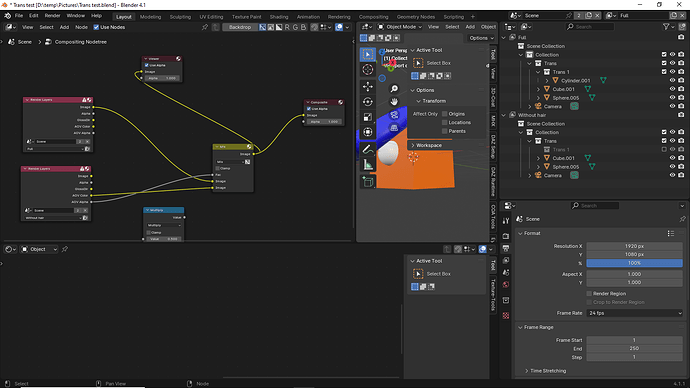
Task: Toggle Use Alpha on the Composite node
Action: point(308,109)
